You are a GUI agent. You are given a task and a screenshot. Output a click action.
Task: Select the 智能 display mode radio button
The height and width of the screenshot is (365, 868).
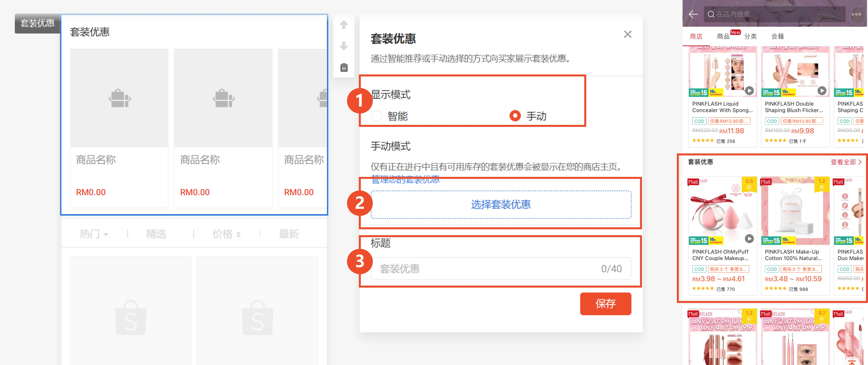tap(376, 116)
